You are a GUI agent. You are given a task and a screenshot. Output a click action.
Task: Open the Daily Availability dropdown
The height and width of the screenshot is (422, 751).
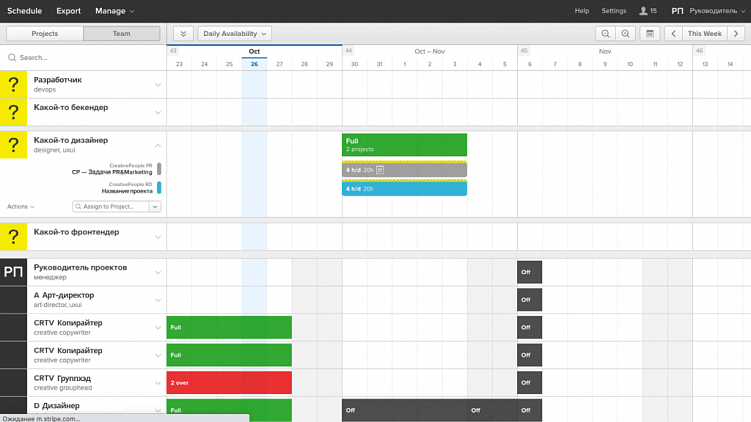(x=234, y=34)
